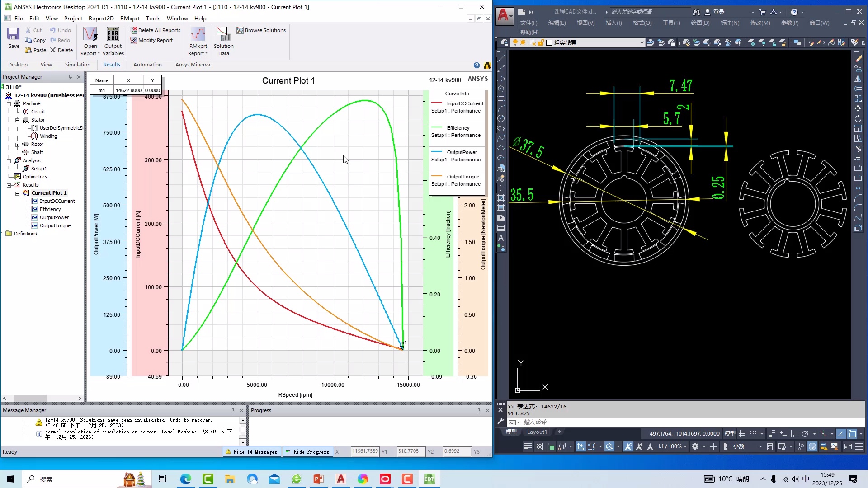Toggle snap mode dots icon
The image size is (868, 488).
pos(753,434)
